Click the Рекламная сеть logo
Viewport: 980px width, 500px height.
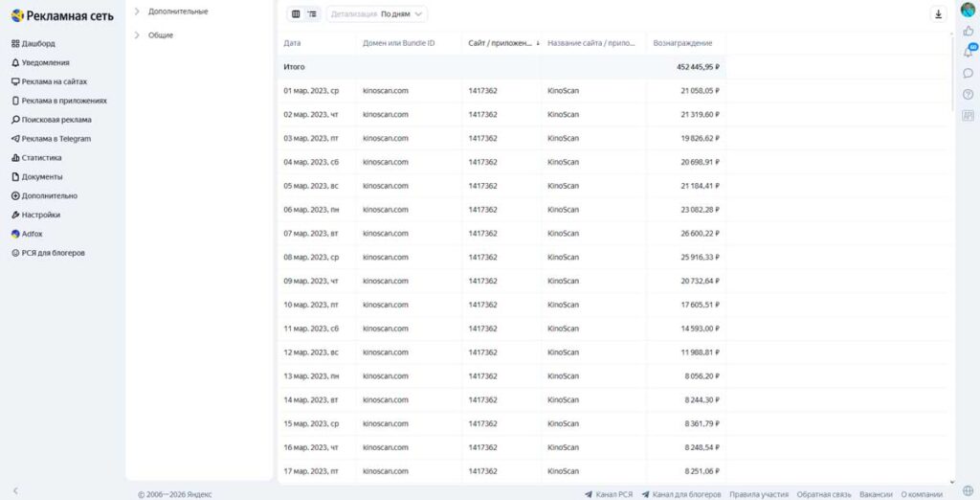[62, 15]
